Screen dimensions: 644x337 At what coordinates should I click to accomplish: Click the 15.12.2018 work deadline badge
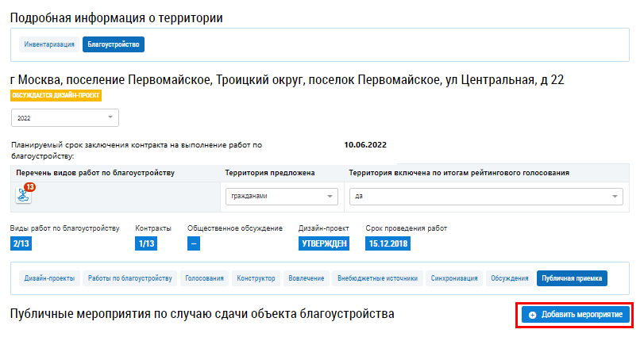[388, 243]
